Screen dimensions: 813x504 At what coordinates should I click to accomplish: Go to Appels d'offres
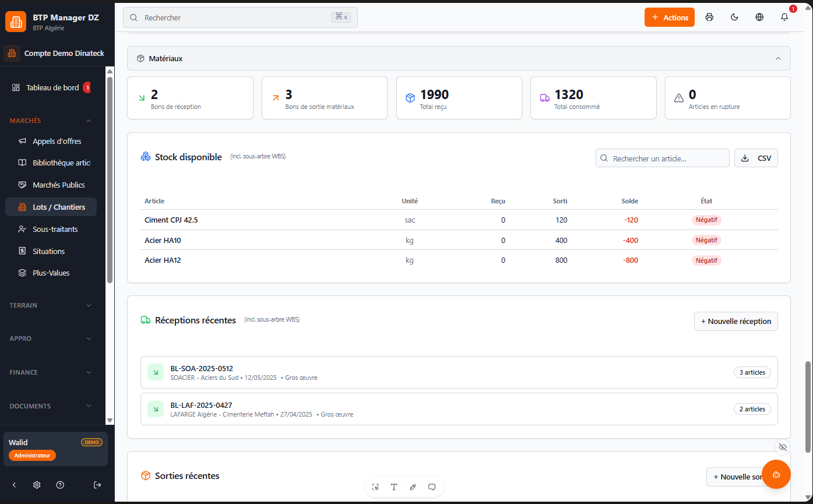(51, 142)
